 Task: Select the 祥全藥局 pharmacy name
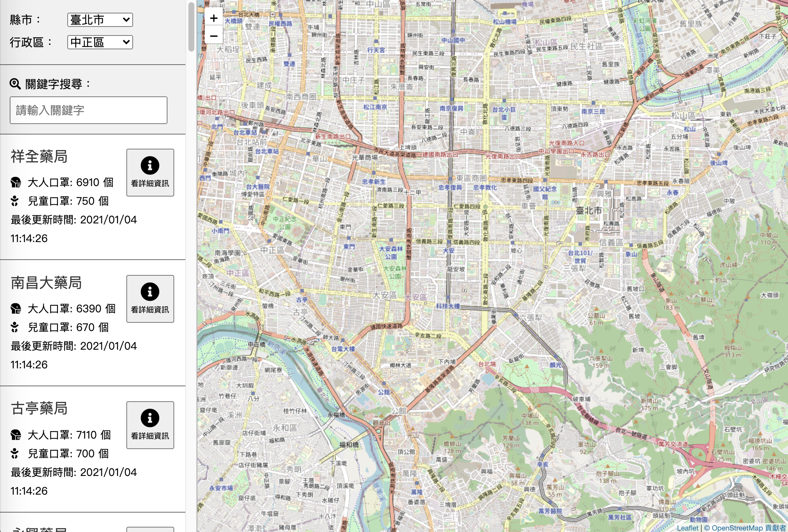39,157
